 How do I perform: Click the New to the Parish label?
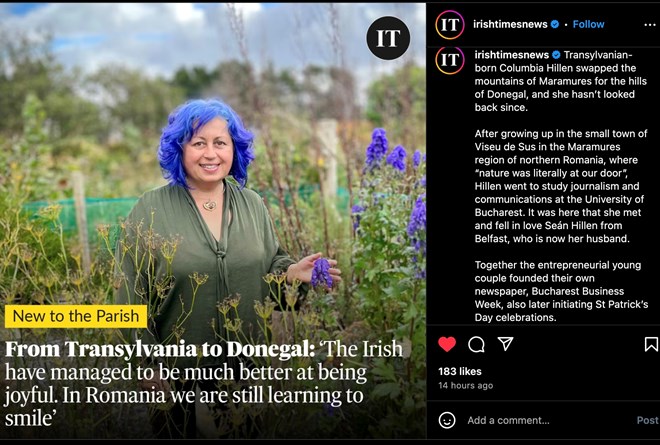[x=76, y=316]
